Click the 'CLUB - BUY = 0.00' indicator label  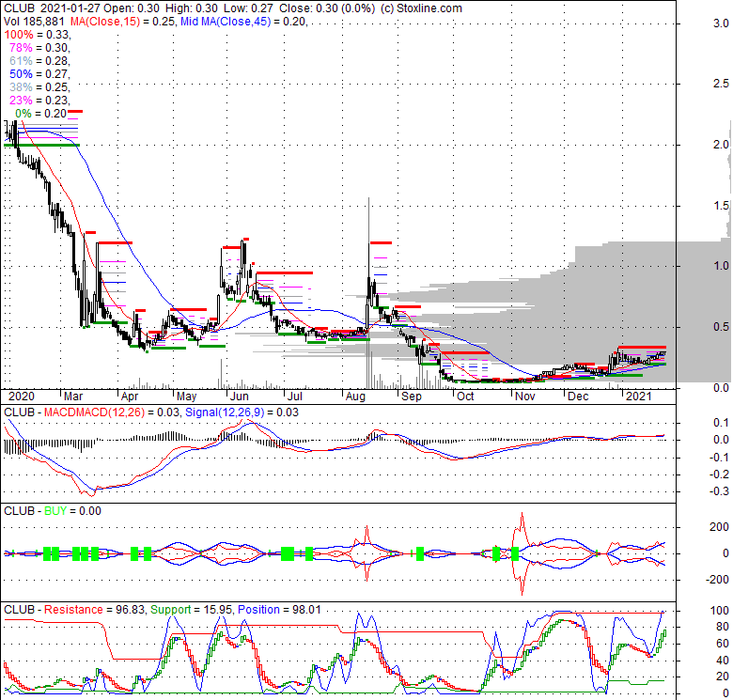point(53,511)
